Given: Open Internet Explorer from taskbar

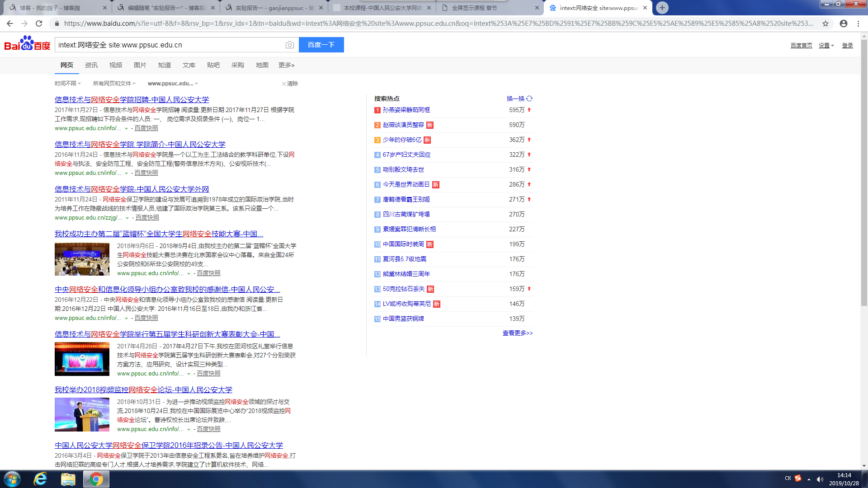Looking at the screenshot, I should point(40,479).
